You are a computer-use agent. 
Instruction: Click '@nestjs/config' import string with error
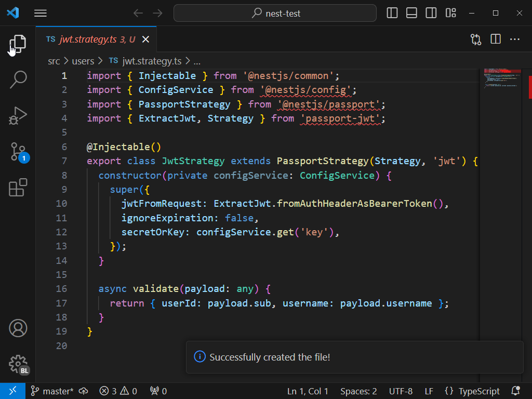(305, 90)
